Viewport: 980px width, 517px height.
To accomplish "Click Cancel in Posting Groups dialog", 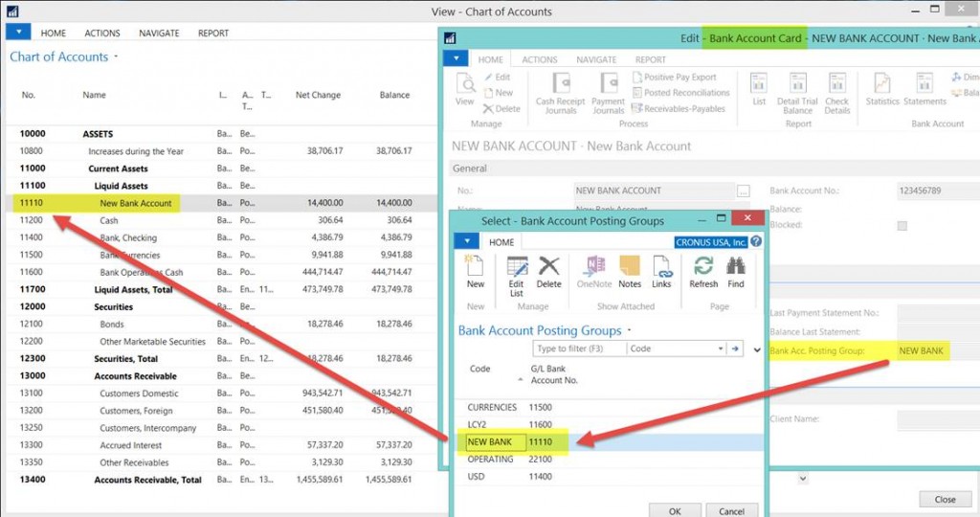I will [x=731, y=510].
